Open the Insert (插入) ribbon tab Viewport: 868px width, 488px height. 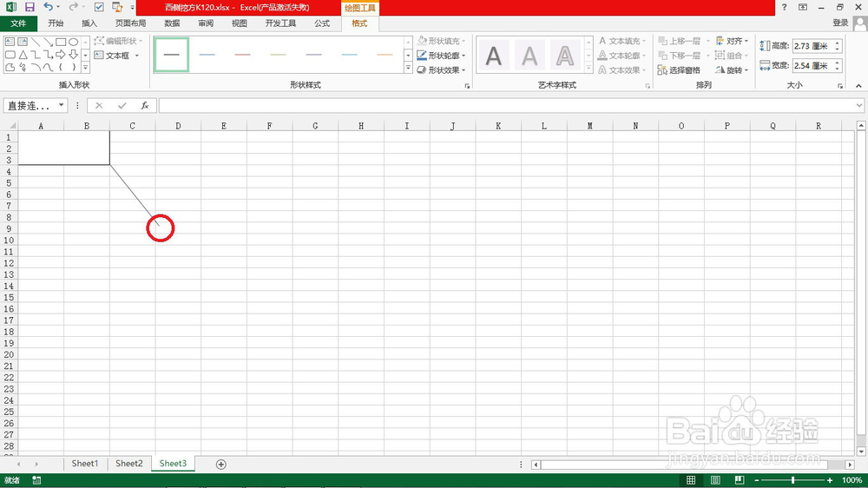coord(89,23)
